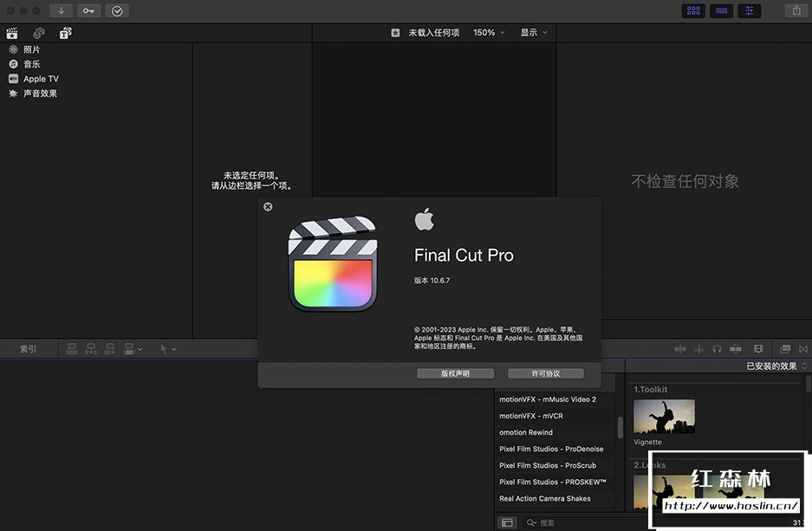The width and height of the screenshot is (812, 531).
Task: Click the append clip to storyline icon
Action: point(110,349)
